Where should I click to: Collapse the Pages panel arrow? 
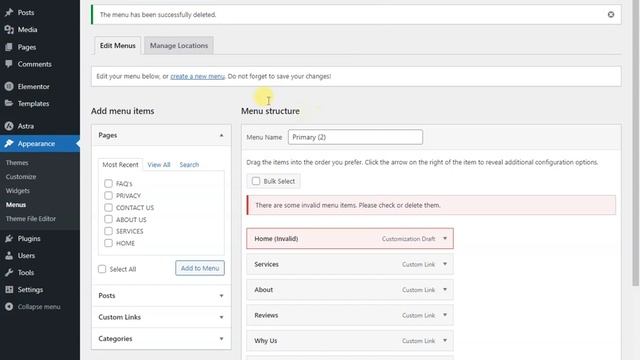click(x=222, y=135)
